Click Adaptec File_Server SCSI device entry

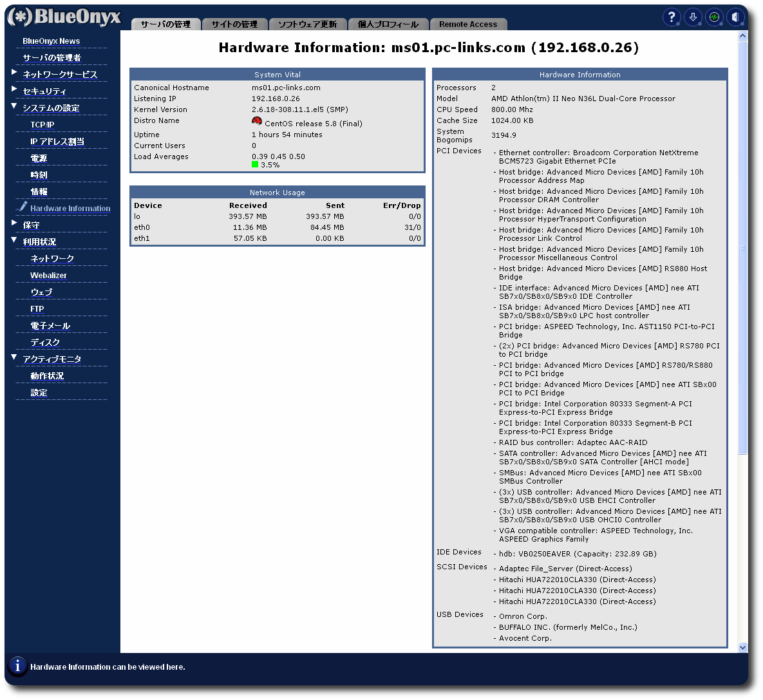coord(565,569)
